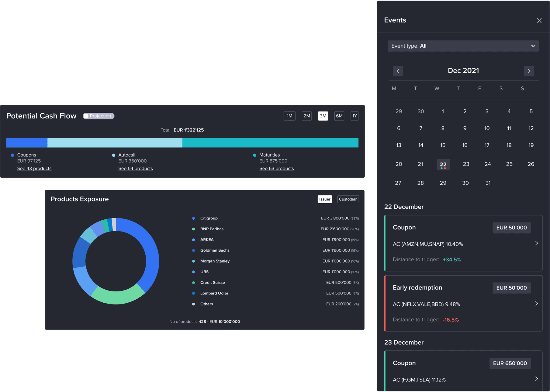Open See 63 products link
This screenshot has height=392, width=550.
[x=277, y=168]
